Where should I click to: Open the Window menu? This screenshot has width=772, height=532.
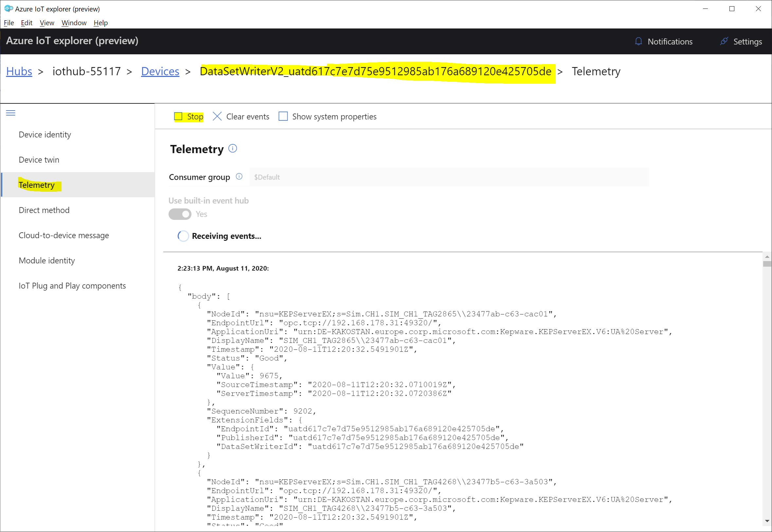pyautogui.click(x=74, y=23)
